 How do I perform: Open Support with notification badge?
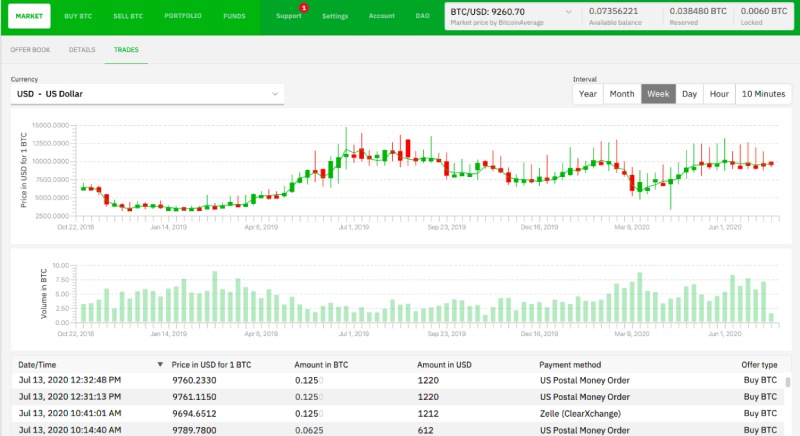289,16
